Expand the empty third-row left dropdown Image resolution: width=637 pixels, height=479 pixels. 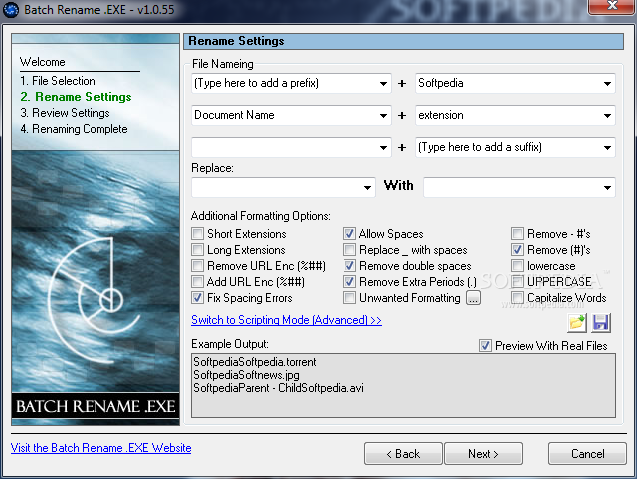click(x=383, y=147)
